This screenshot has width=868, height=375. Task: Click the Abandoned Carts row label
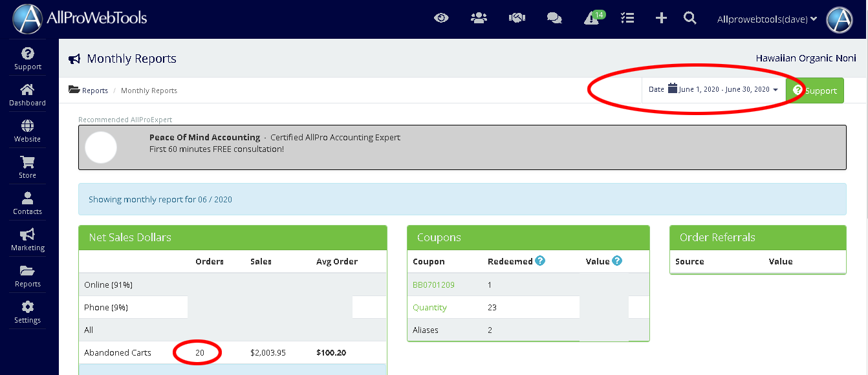[x=118, y=353]
